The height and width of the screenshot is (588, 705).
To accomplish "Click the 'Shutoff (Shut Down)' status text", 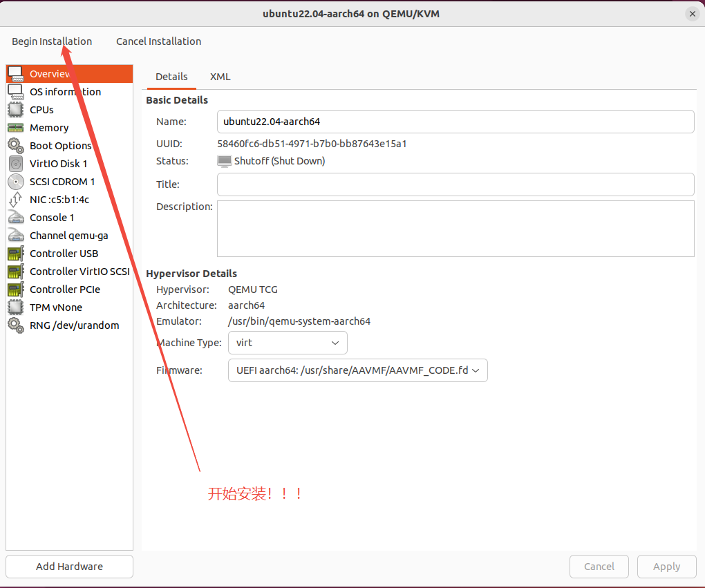I will pyautogui.click(x=280, y=161).
